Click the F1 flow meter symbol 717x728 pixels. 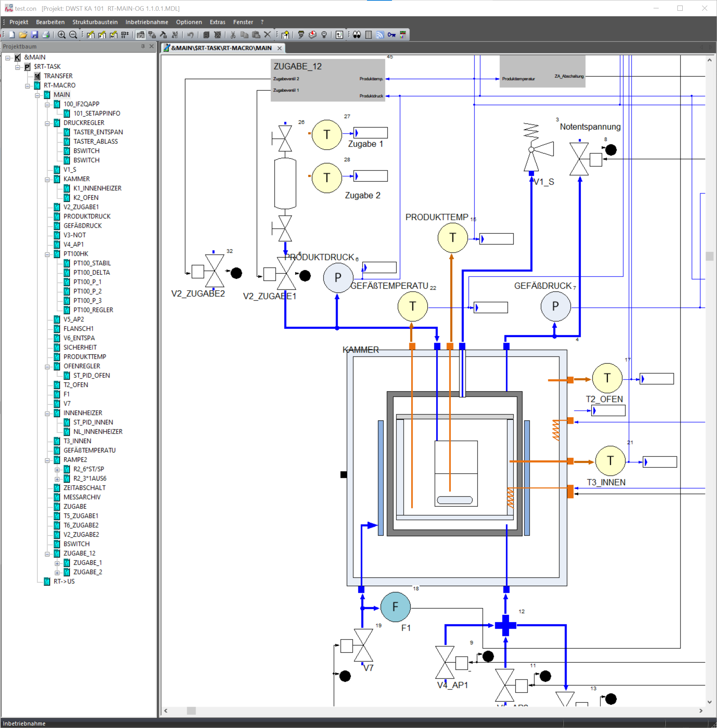395,606
